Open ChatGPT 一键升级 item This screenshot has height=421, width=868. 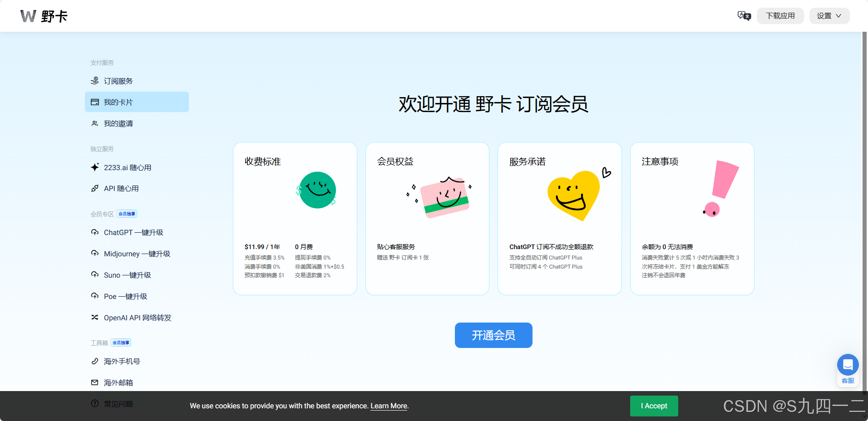137,232
